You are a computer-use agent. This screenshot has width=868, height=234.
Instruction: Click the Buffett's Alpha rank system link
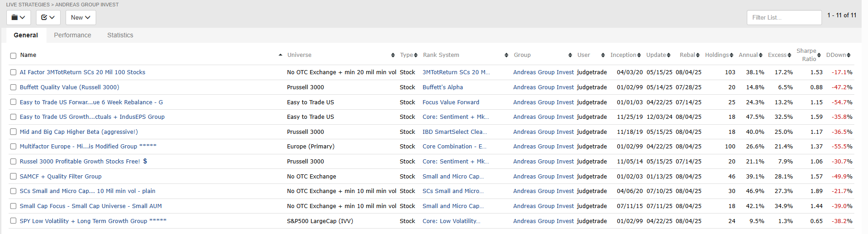pos(442,87)
